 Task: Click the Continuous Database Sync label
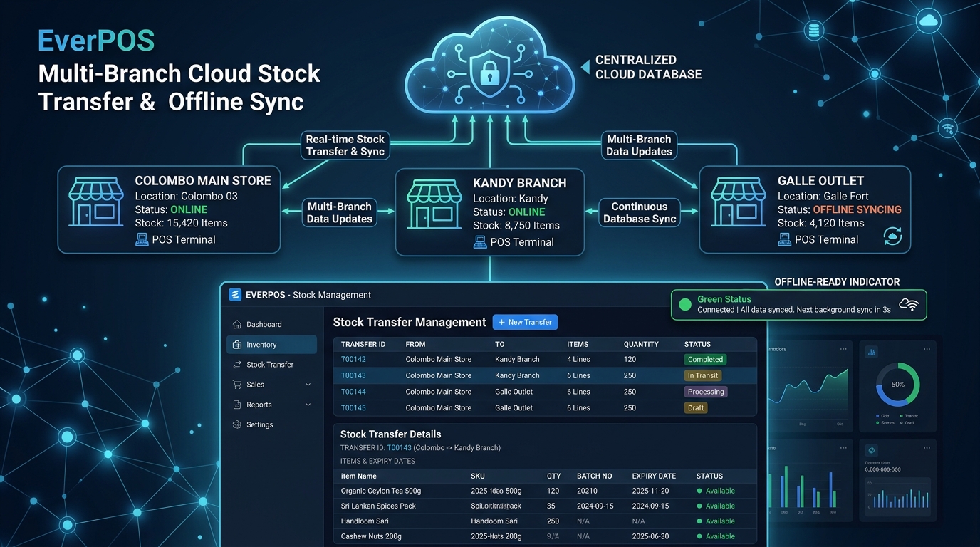tap(640, 212)
